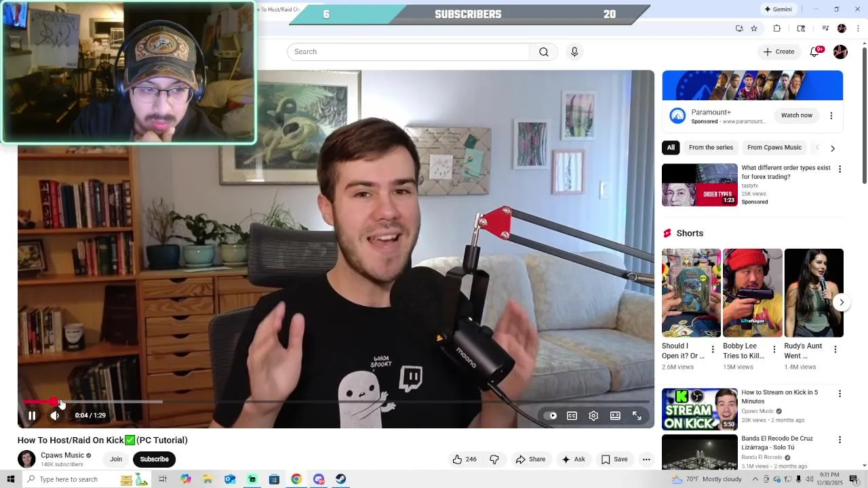The height and width of the screenshot is (488, 868).
Task: Seek on the video progress bar
Action: pyautogui.click(x=336, y=402)
